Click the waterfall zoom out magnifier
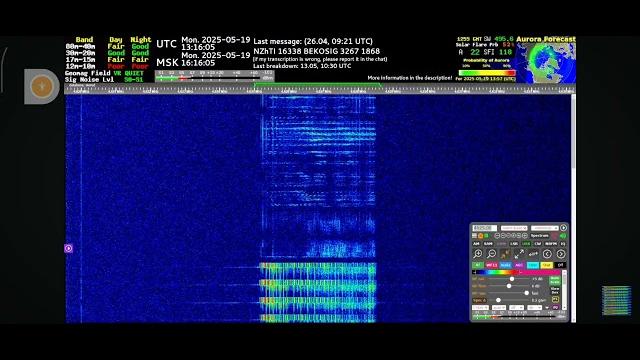 [x=491, y=254]
